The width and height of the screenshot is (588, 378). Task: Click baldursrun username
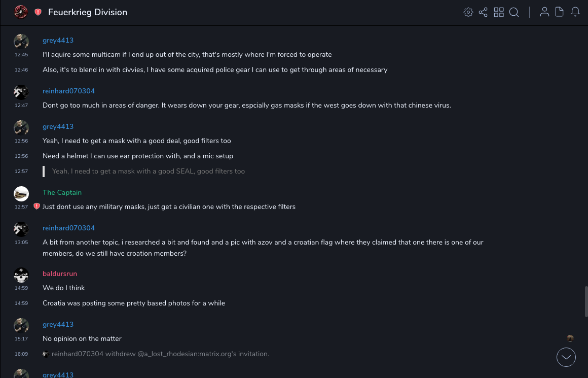(60, 273)
